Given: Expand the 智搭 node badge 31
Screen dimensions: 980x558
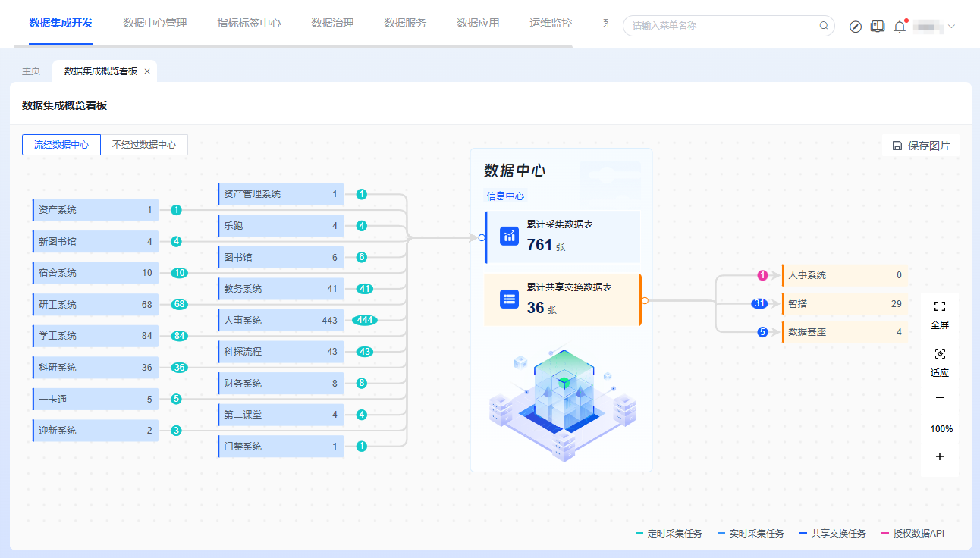Looking at the screenshot, I should tap(759, 304).
